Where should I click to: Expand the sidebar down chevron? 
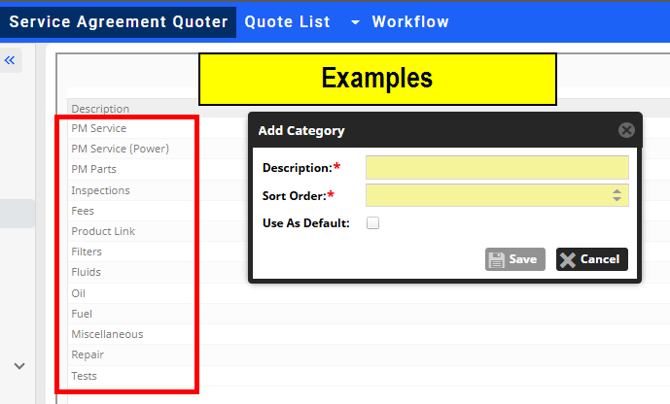[x=19, y=366]
